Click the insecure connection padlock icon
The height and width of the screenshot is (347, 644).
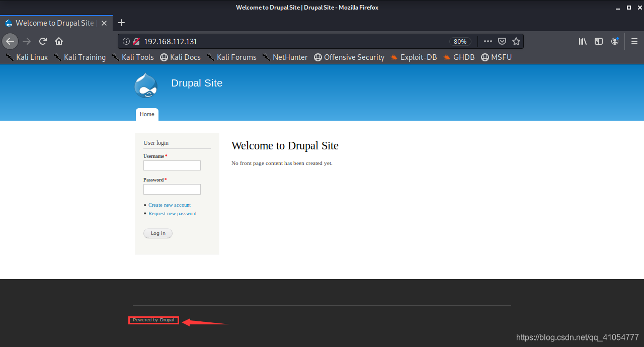click(x=136, y=41)
